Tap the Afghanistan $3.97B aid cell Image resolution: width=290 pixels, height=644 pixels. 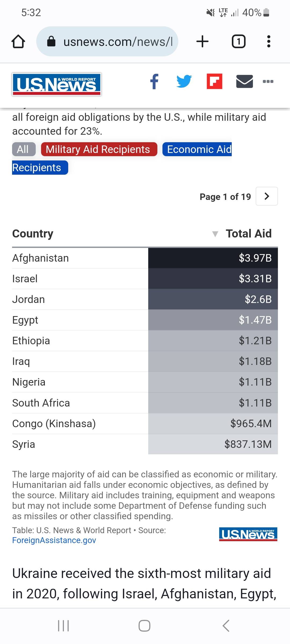213,258
